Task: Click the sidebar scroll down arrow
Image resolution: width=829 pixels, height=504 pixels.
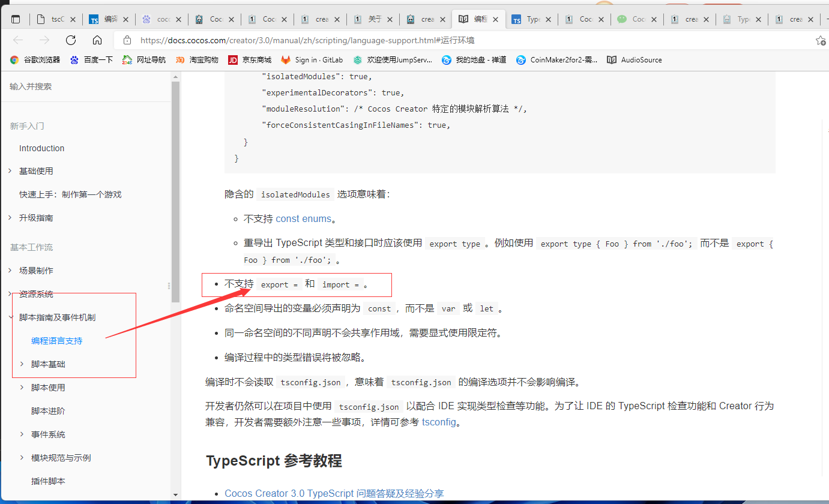Action: tap(176, 495)
